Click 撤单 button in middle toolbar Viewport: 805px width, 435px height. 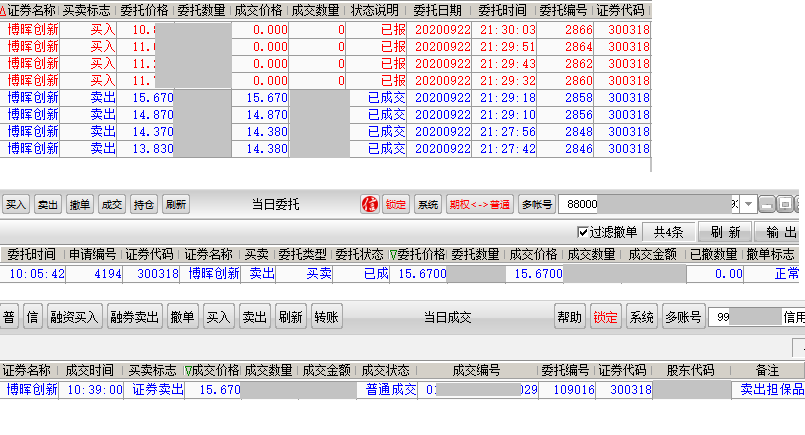point(80,204)
